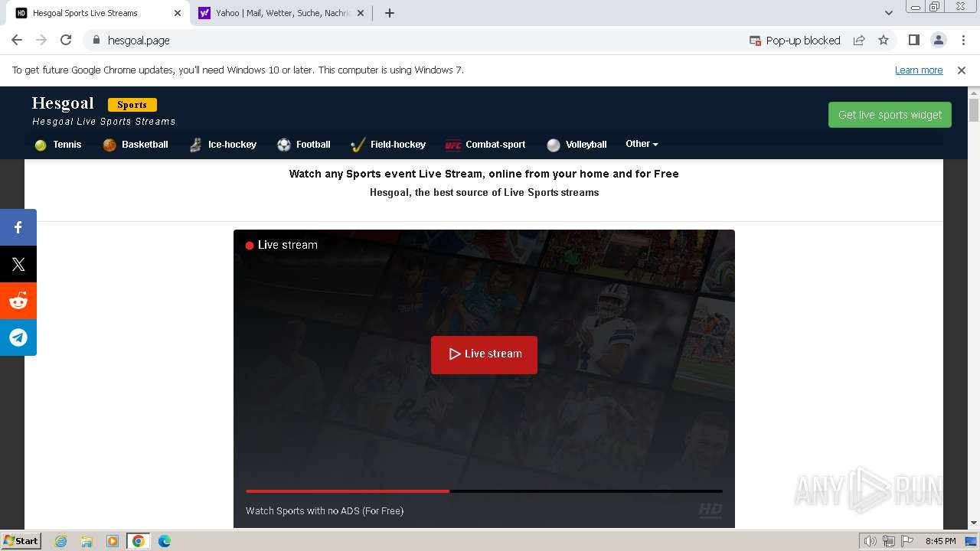Open a new browser tab

pyautogui.click(x=390, y=13)
